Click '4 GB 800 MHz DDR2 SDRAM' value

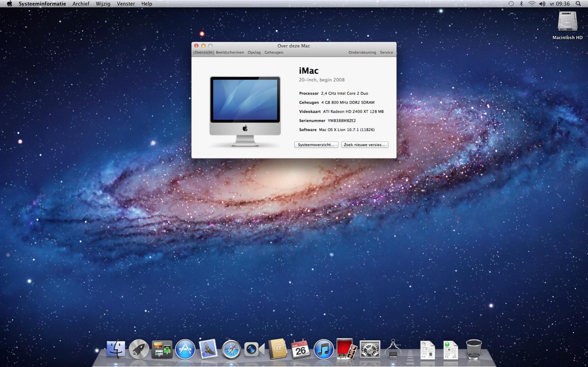tap(348, 103)
